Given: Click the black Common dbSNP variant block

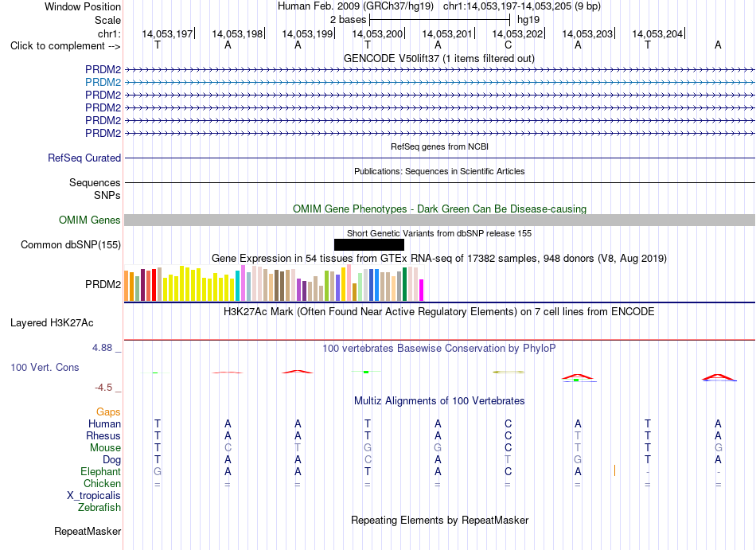Looking at the screenshot, I should [368, 245].
